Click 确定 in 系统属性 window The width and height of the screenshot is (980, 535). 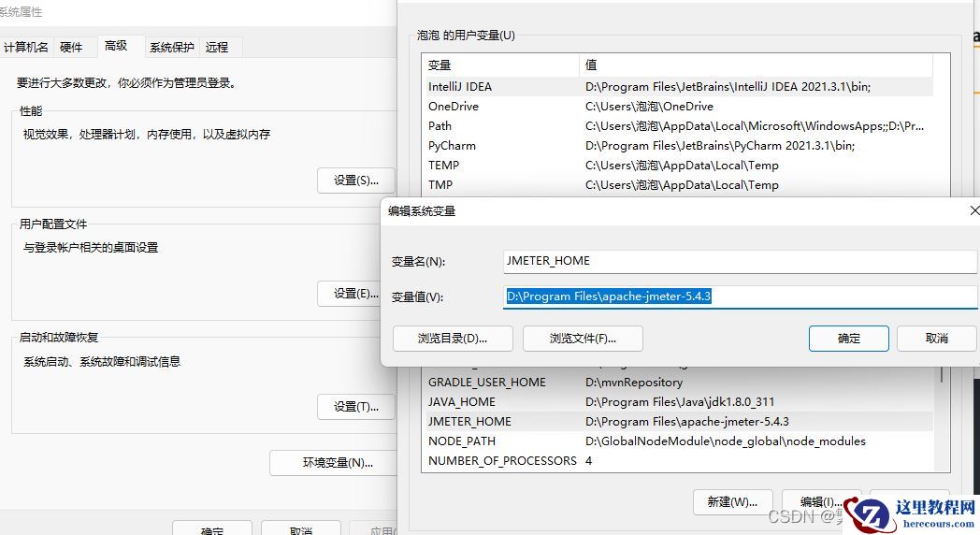(212, 528)
